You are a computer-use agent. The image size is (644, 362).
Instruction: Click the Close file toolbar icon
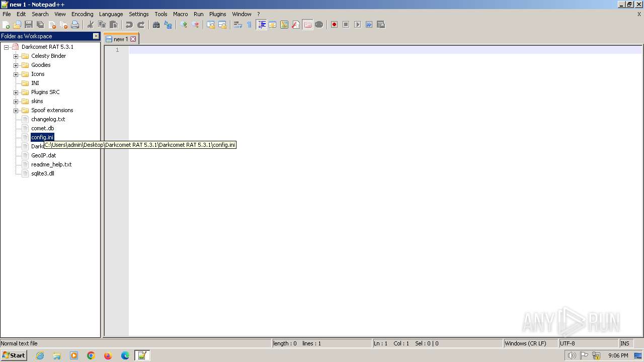52,25
